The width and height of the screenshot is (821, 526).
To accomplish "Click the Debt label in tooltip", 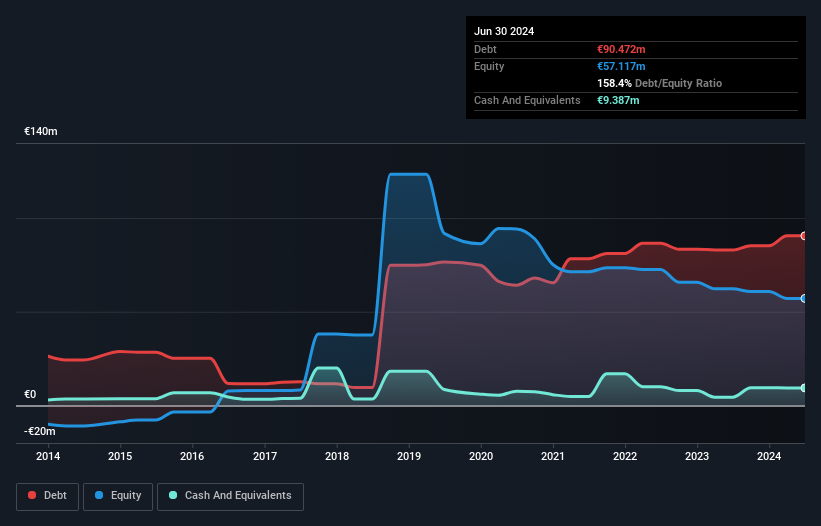I will [x=485, y=49].
